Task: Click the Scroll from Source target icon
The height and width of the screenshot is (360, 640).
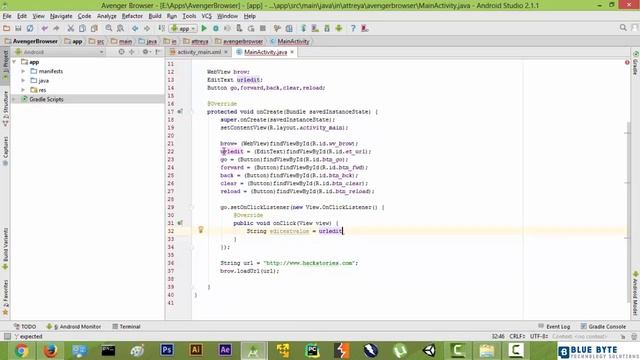Action: pos(121,52)
